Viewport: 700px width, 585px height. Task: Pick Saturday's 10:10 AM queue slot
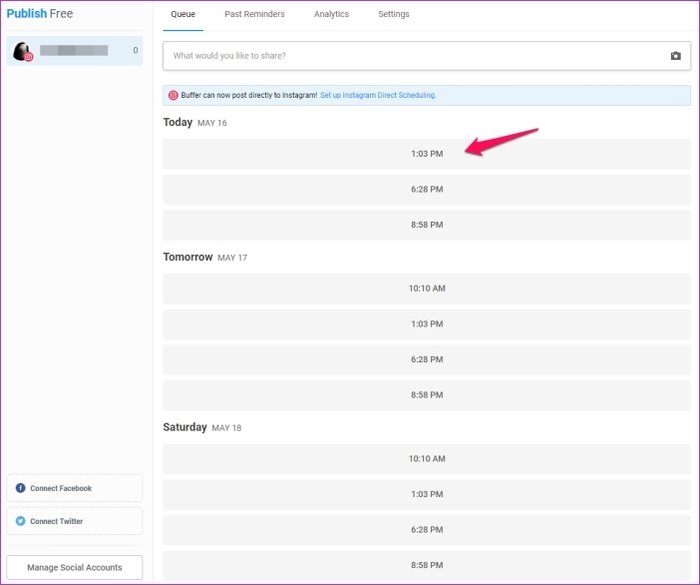click(426, 459)
